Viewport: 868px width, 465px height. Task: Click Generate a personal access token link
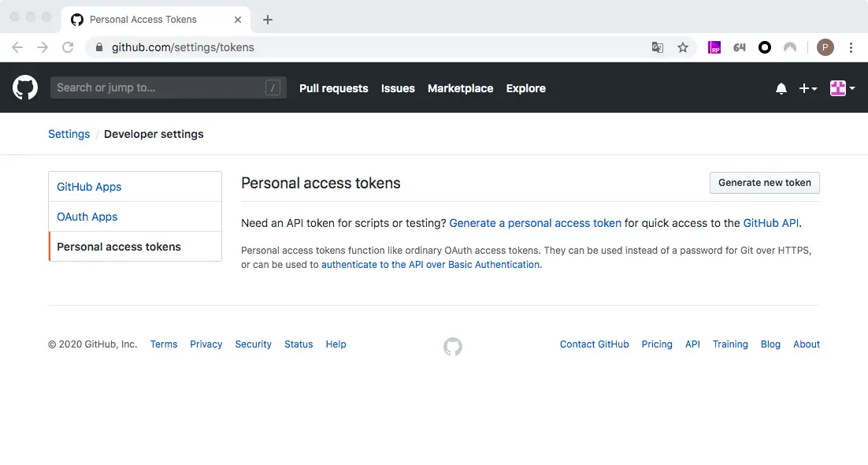click(535, 223)
